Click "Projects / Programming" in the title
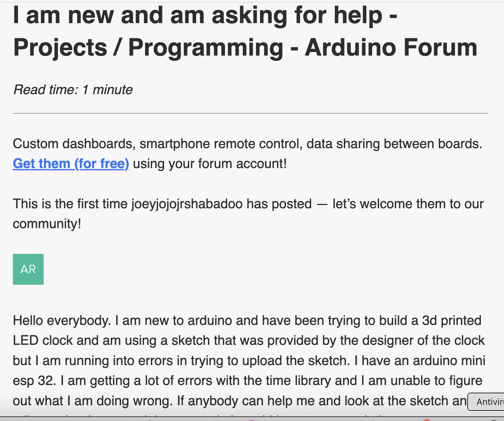The width and height of the screenshot is (504, 421). (148, 48)
